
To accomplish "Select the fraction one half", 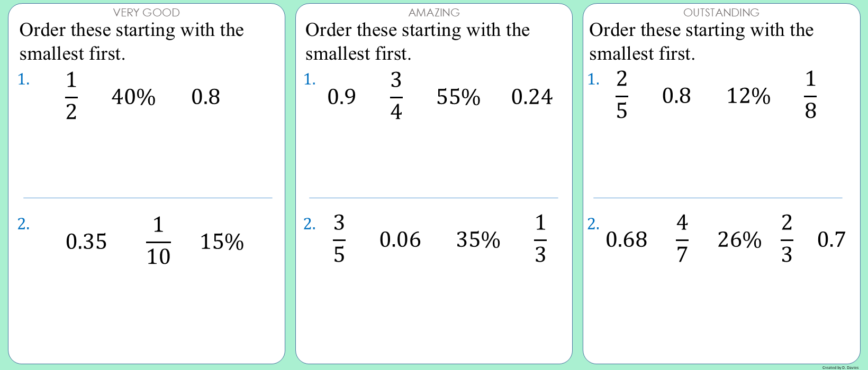I will click(71, 96).
